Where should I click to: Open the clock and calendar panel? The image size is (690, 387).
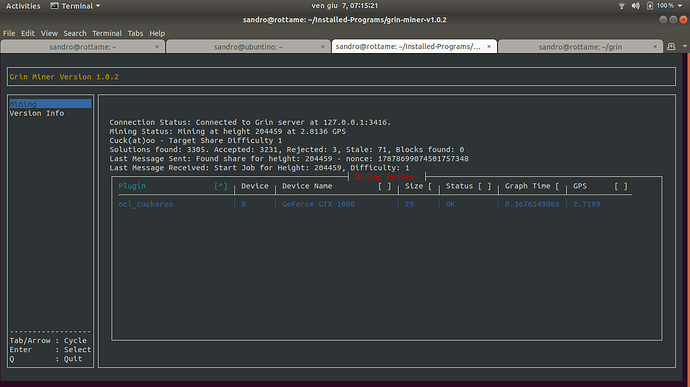pos(345,6)
